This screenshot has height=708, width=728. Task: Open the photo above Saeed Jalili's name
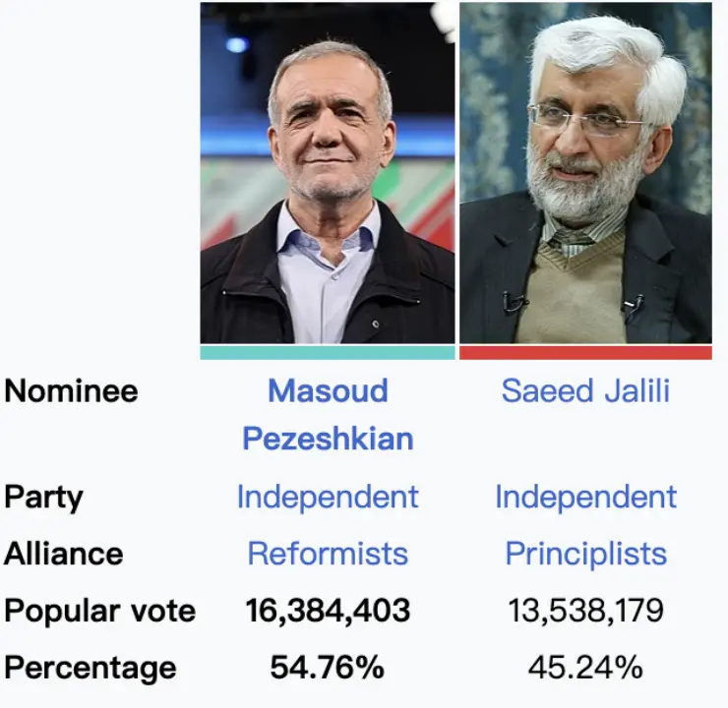(x=585, y=172)
